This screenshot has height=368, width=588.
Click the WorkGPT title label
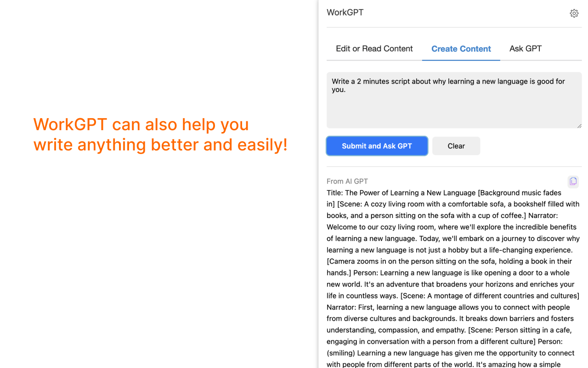345,12
